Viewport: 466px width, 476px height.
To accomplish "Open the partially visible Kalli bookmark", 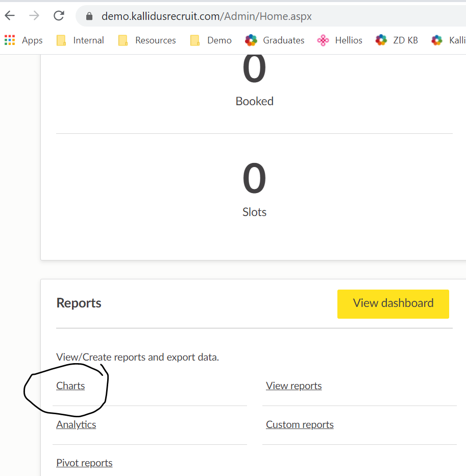I will 448,40.
